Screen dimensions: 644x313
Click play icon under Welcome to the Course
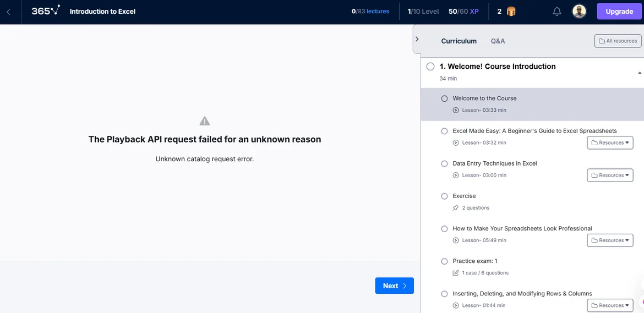coord(456,110)
